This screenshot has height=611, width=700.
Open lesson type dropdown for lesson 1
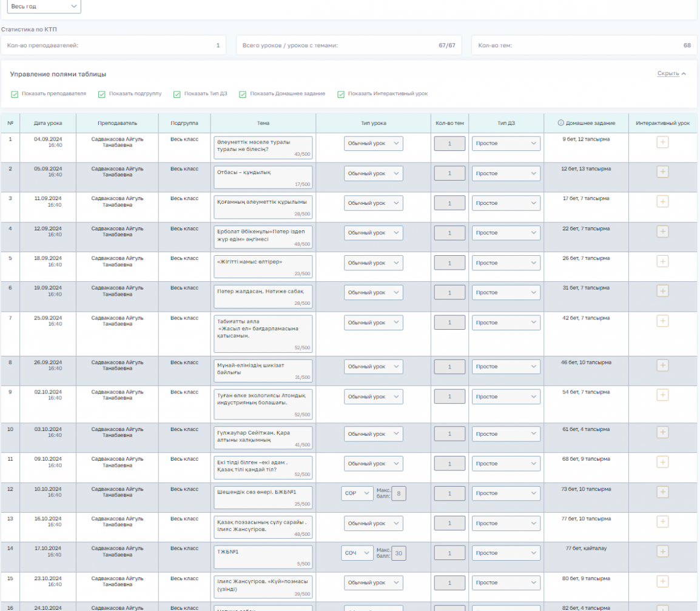click(373, 143)
